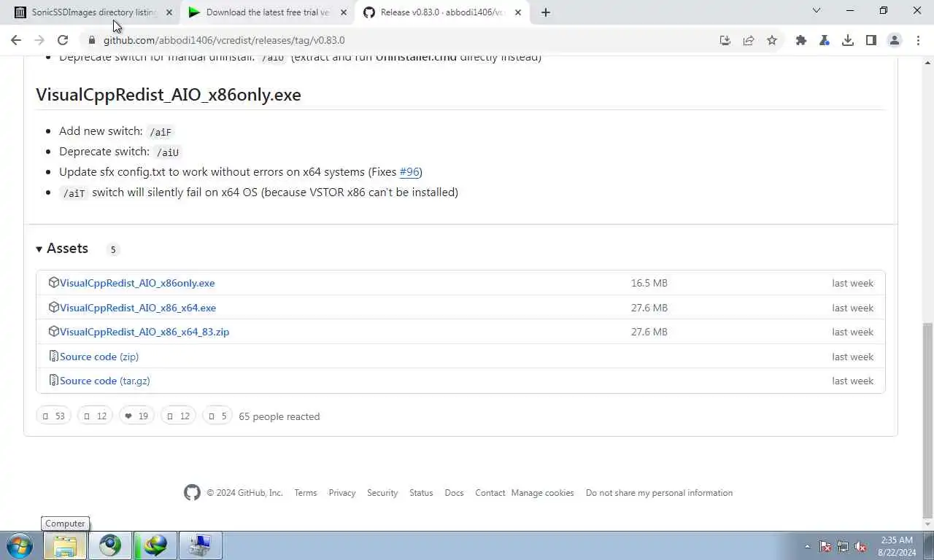Click Do not share my personal information
Viewport: 934px width, 560px height.
click(659, 493)
